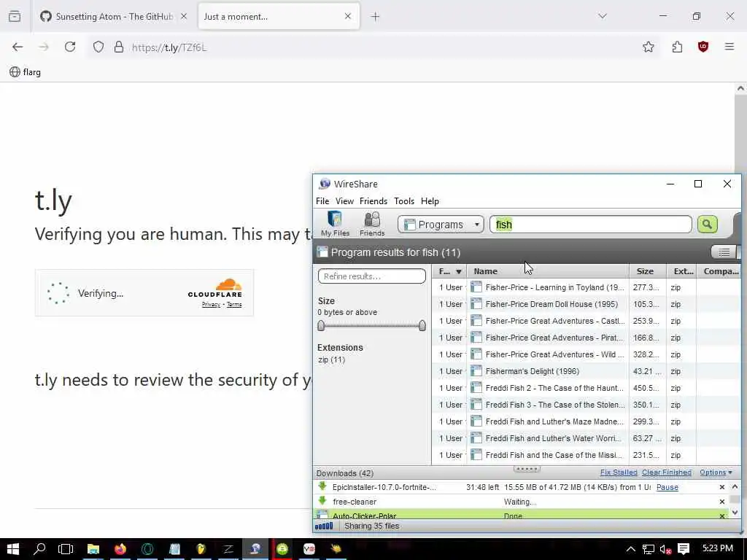Click download arrow icon for free-cleaner
747x560 pixels.
(x=322, y=500)
